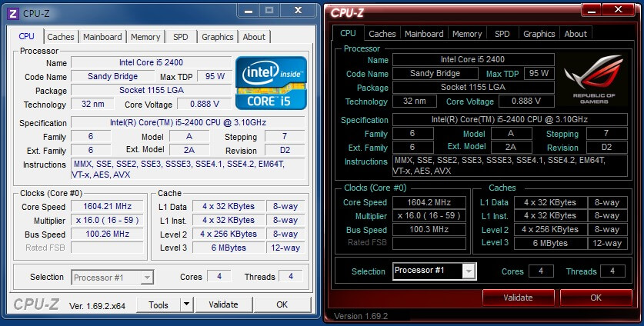Click Package Socket 1155 LGA field left window

[x=151, y=90]
